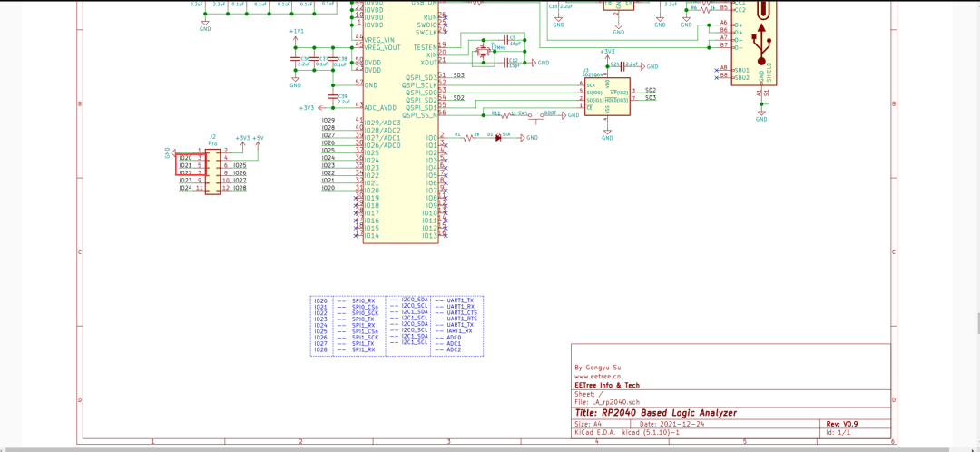Click the horizontal scrollbar at bottom
Screen dimensions: 980x452
click(x=490, y=449)
